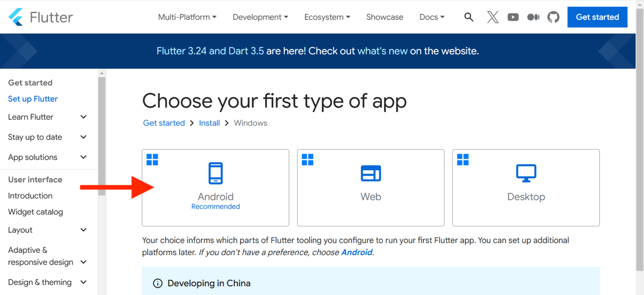Click the blue Get started button
Image resolution: width=644 pixels, height=295 pixels.
coord(597,17)
